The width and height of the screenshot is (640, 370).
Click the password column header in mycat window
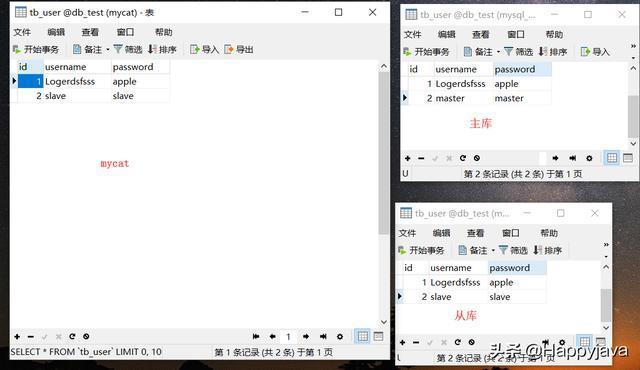(140, 67)
